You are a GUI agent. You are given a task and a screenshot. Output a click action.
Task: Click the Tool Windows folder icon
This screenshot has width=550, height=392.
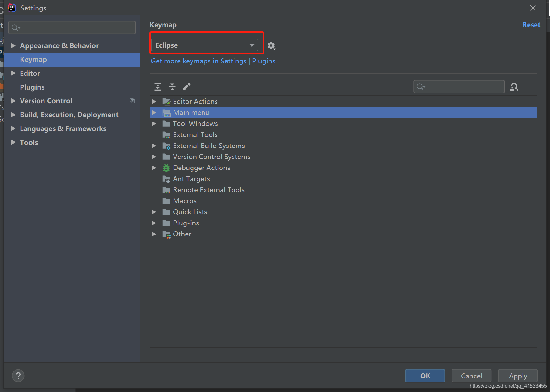click(166, 123)
